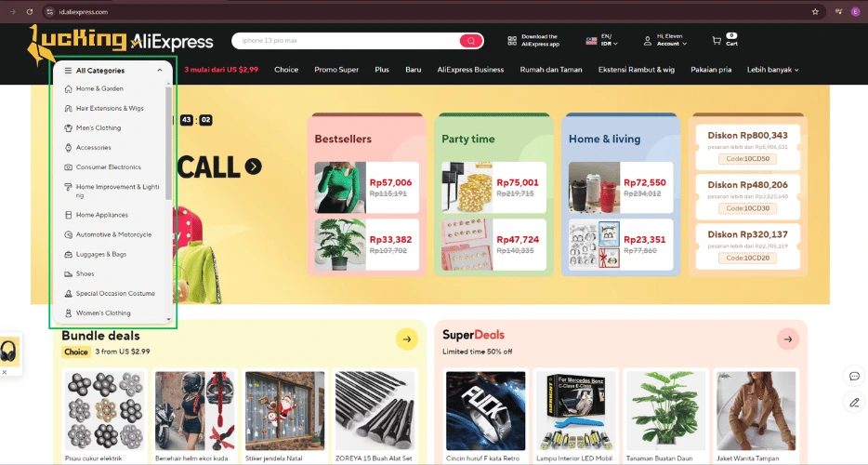Screen dimensions: 868x465
Task: Click the Bestsellers card heading
Action: 343,139
